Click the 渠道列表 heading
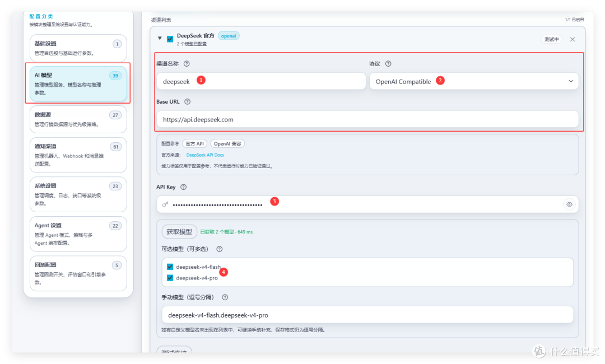Viewport: 605px width, 364px height. [161, 20]
